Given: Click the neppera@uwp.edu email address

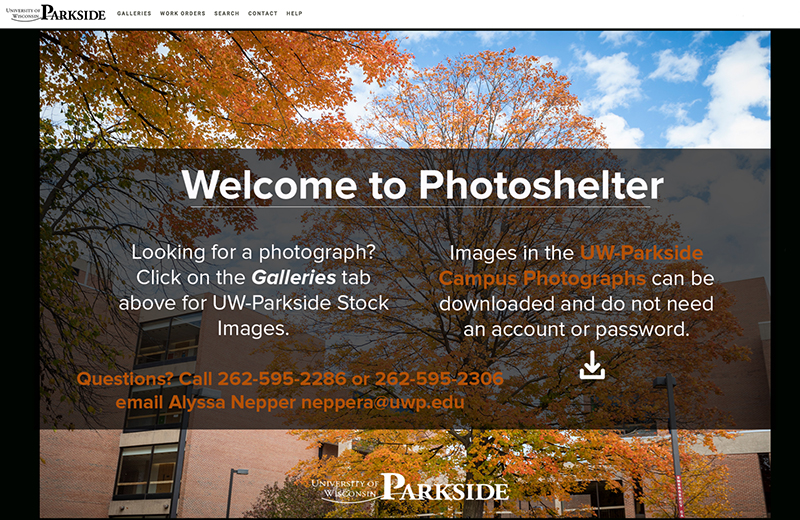Looking at the screenshot, I should pyautogui.click(x=383, y=402).
